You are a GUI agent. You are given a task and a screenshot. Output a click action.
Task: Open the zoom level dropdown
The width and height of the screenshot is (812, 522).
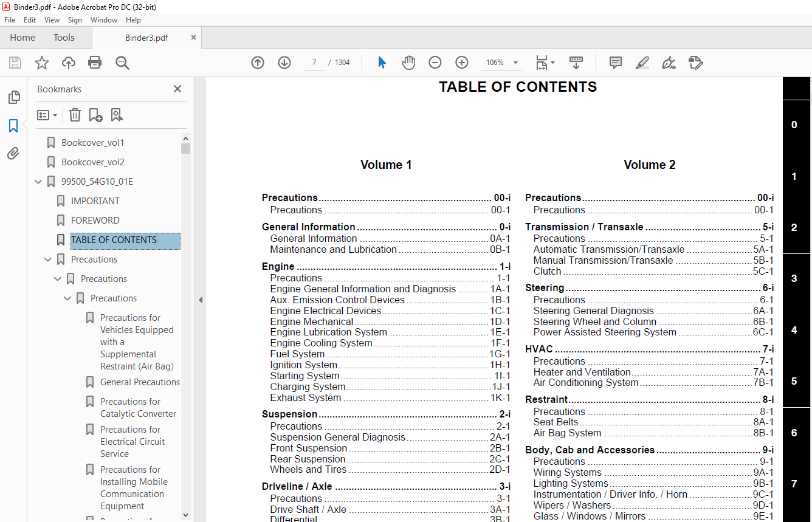coord(516,63)
